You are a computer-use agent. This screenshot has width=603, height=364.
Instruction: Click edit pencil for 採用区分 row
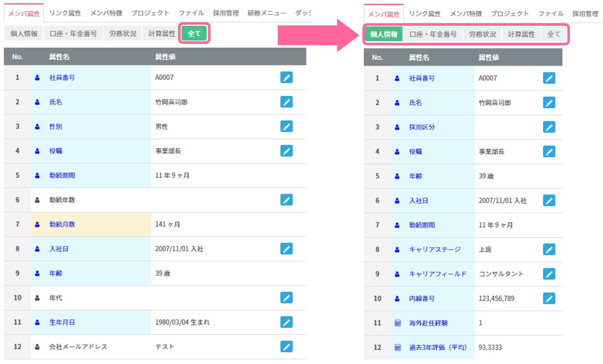[549, 127]
